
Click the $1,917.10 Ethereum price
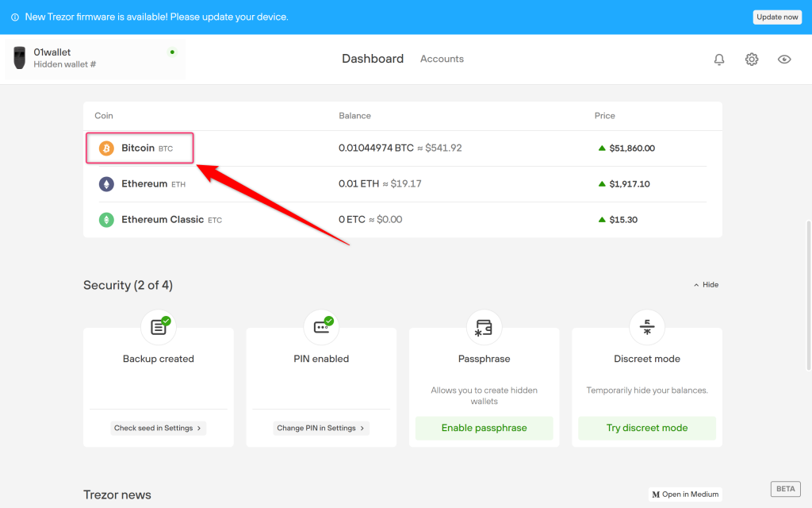[x=629, y=184]
